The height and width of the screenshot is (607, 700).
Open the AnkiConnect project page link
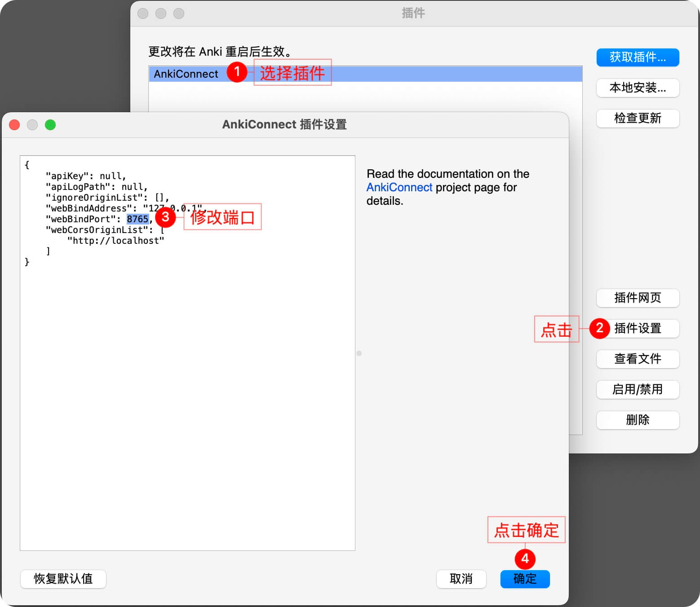(x=399, y=187)
